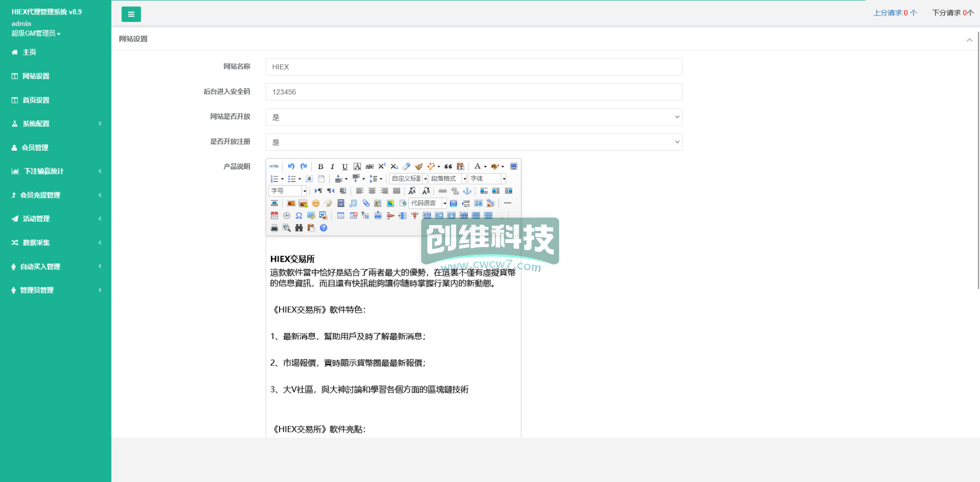The image size is (980, 482).
Task: Click the anchor icon in editor toolbar
Action: pyautogui.click(x=467, y=191)
